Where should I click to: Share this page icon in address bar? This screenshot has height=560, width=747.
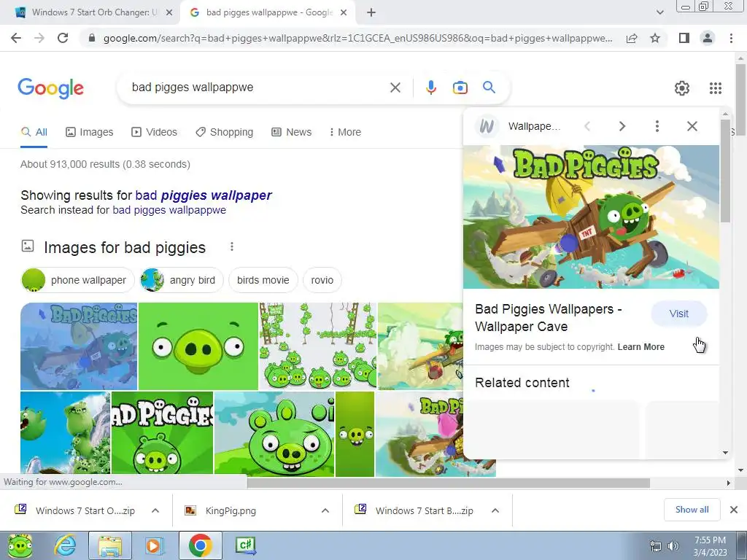(x=632, y=38)
